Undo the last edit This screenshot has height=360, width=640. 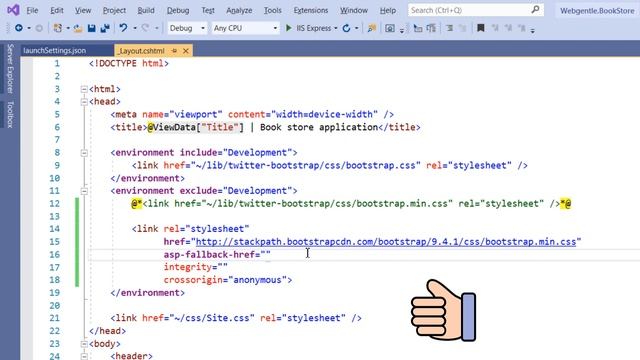(x=123, y=28)
